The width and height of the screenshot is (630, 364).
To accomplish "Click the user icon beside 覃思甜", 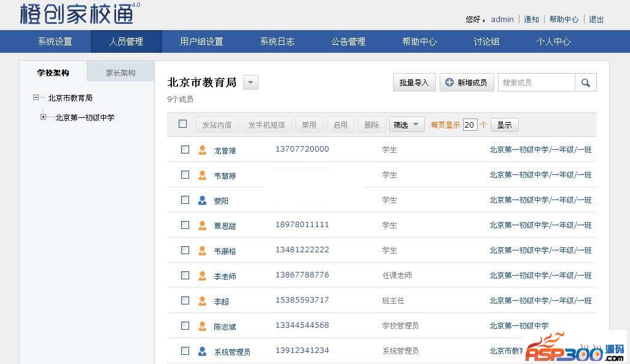I will point(202,225).
